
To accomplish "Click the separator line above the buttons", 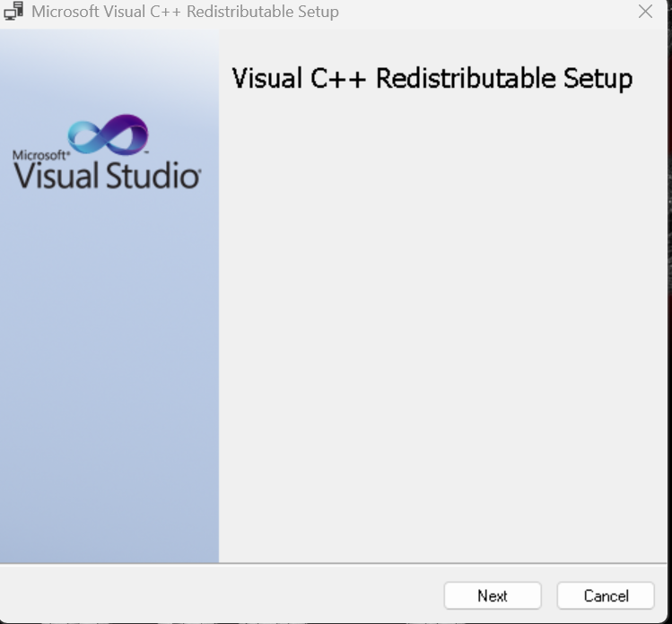I will tap(334, 564).
